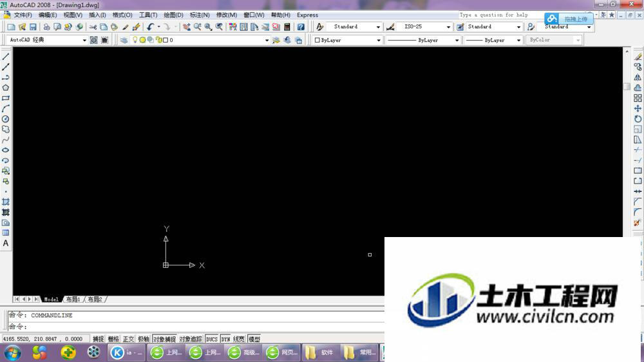Toggle 极轴 polar tracking
This screenshot has width=644, height=362.
point(144,339)
